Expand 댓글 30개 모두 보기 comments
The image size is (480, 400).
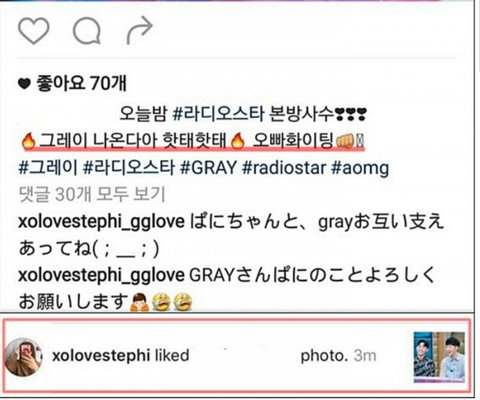92,194
